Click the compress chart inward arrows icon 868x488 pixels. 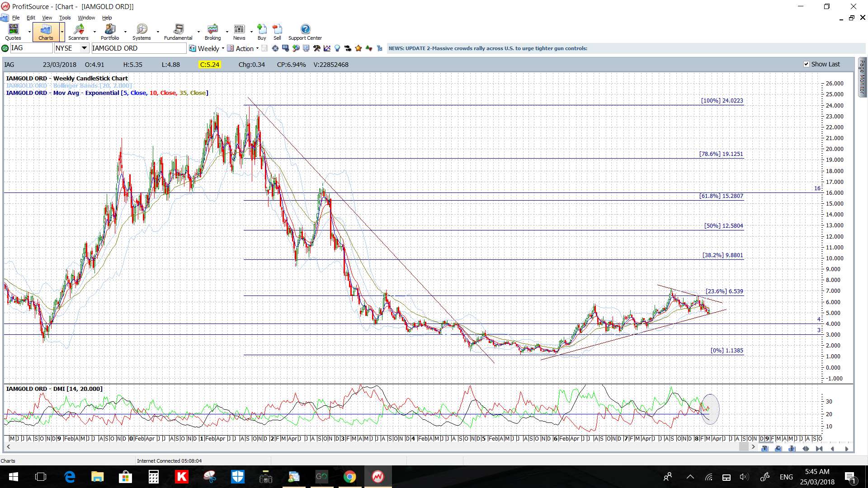point(819,449)
